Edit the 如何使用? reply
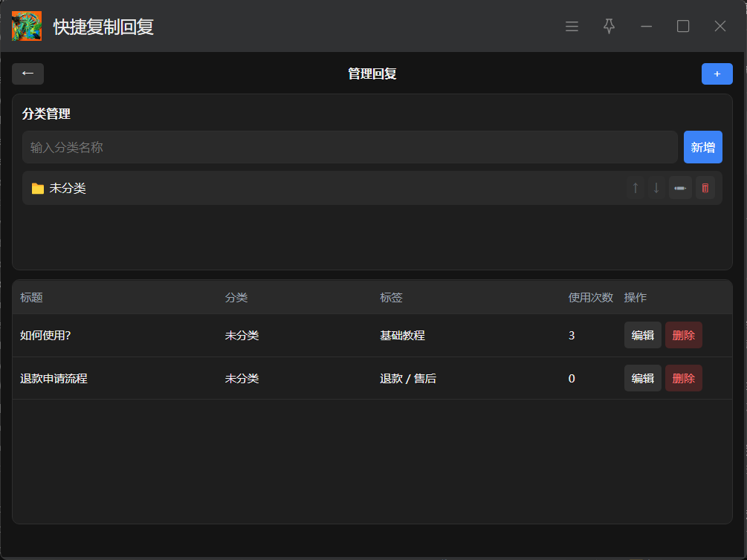 (642, 335)
